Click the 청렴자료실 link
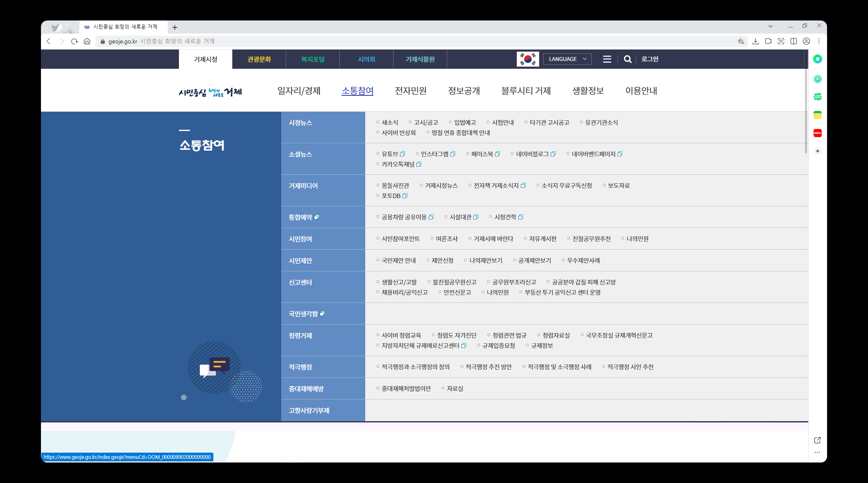This screenshot has width=868, height=483. (556, 335)
